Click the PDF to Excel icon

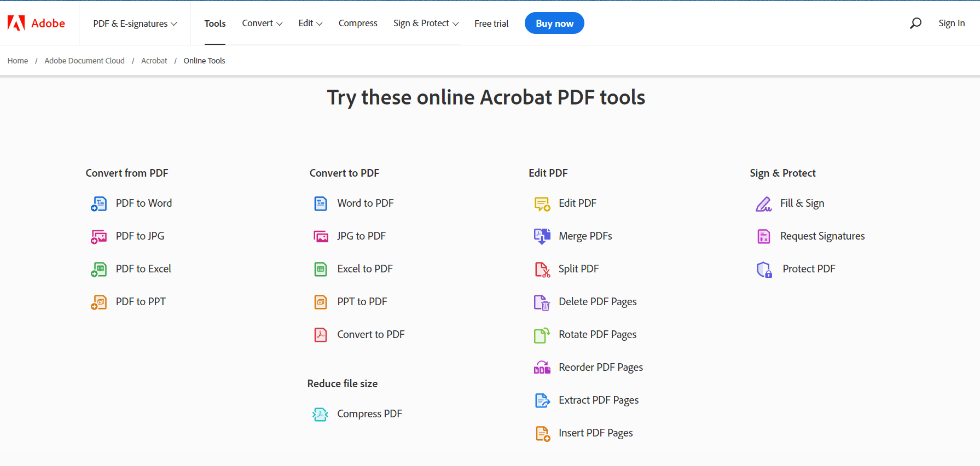pos(98,269)
